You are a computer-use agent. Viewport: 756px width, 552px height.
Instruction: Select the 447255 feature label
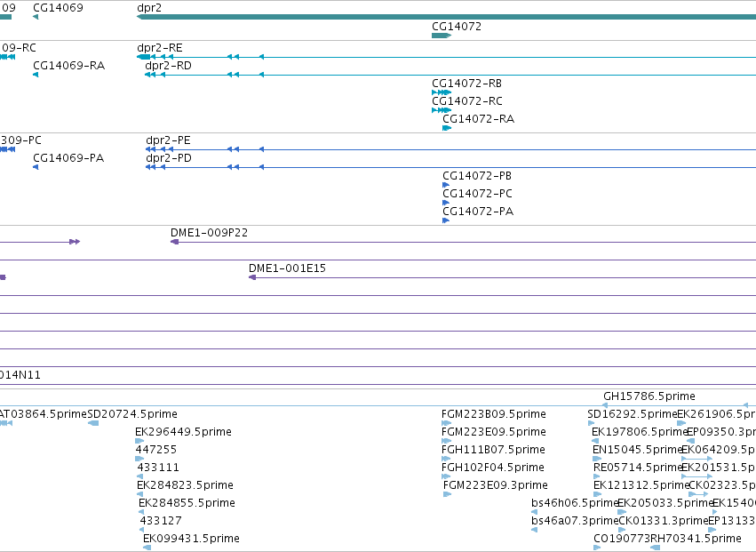point(155,450)
